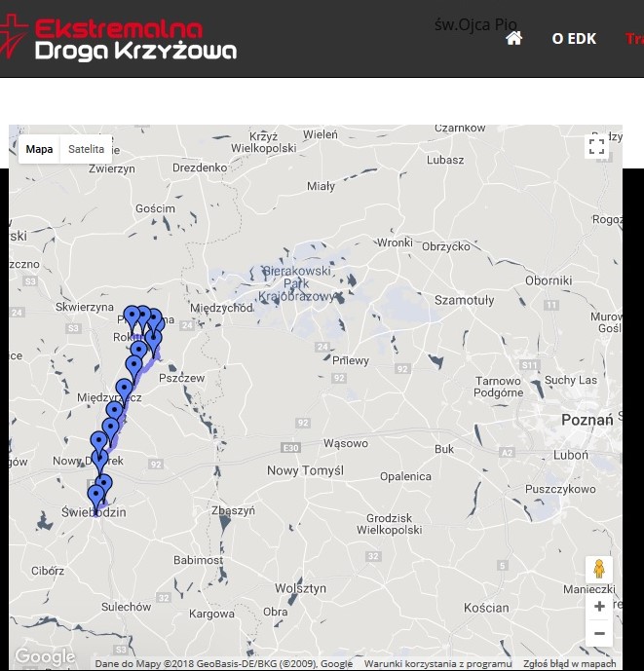The image size is (644, 671).
Task: Click the Skwierzyna town label
Action: click(85, 307)
